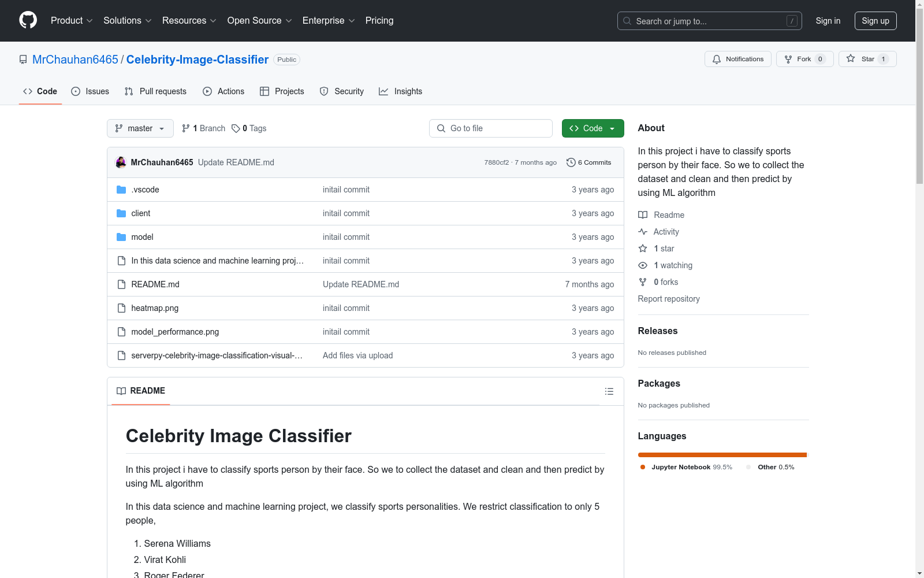
Task: Open the Pricing link
Action: [x=379, y=21]
